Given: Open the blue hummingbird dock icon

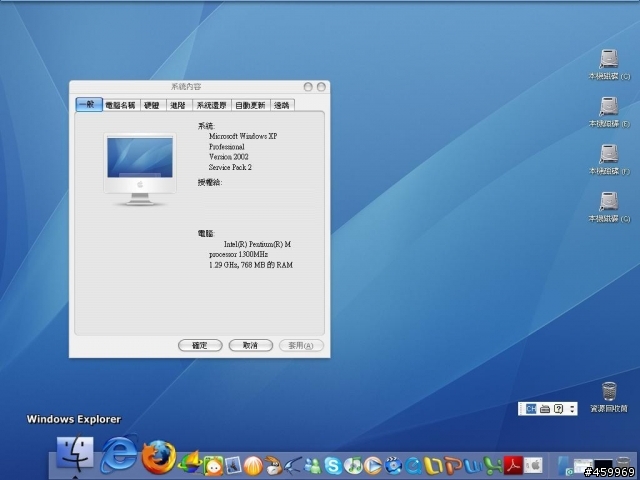Looking at the screenshot, I should [293, 466].
